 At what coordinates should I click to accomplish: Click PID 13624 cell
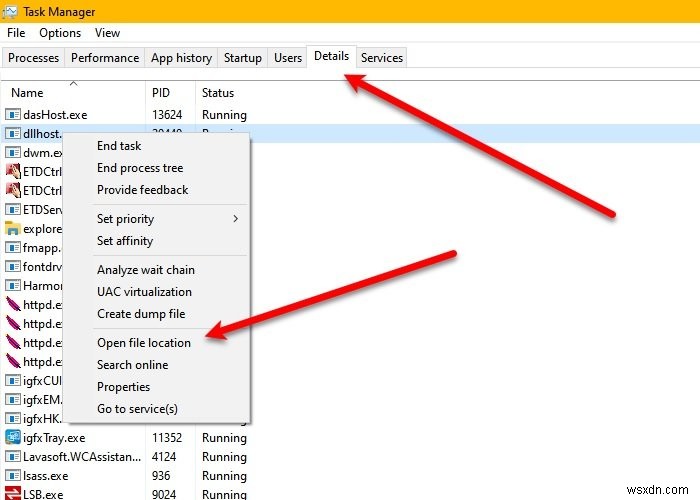[x=167, y=115]
